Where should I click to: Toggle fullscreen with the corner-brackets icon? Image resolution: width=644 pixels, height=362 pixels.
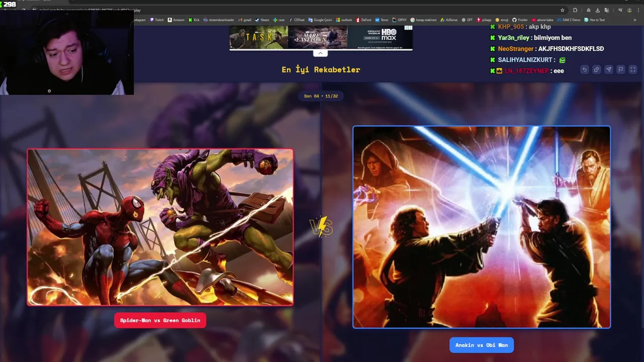(633, 69)
